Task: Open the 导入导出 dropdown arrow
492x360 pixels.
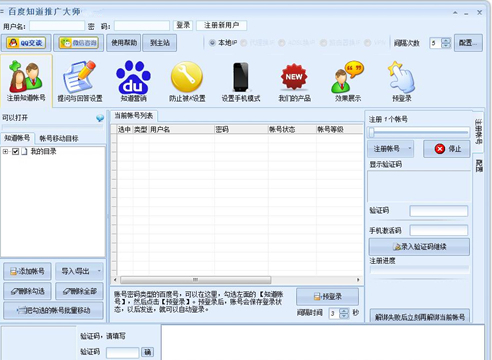Action: [99, 271]
